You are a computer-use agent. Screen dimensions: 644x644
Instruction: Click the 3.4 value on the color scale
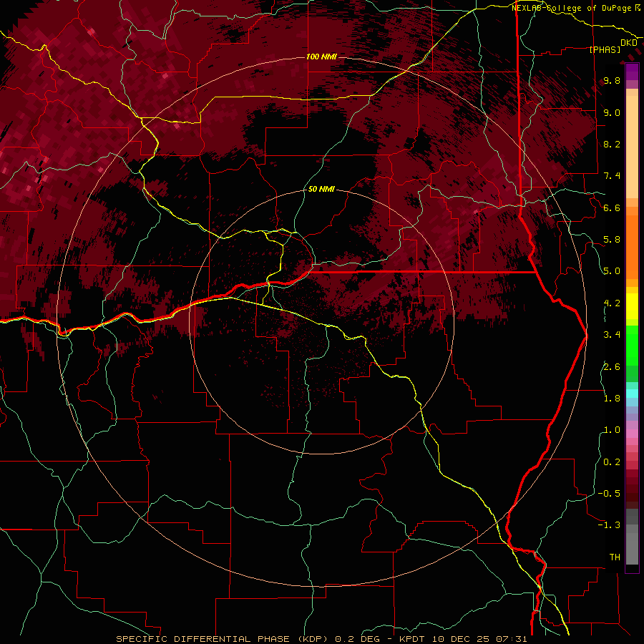(x=612, y=335)
